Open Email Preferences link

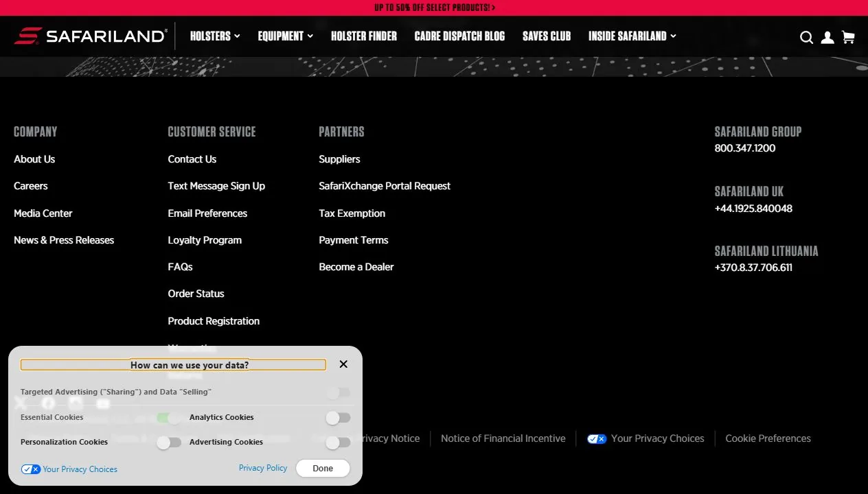click(207, 213)
